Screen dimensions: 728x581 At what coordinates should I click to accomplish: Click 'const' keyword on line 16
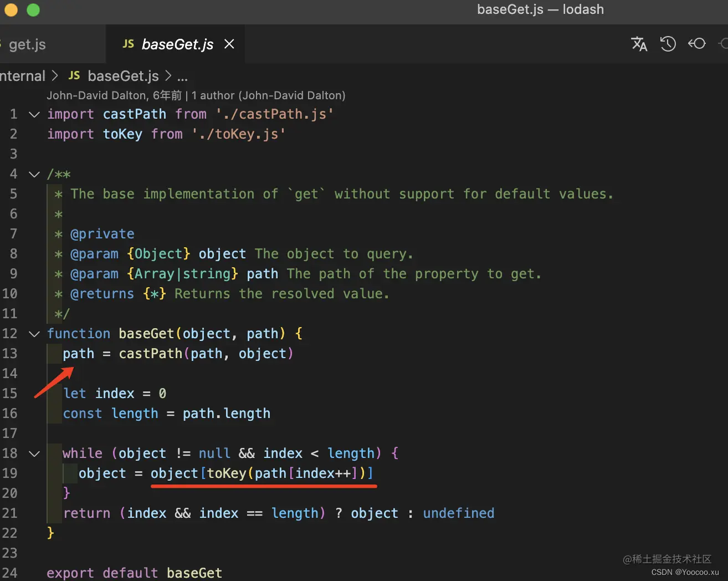click(x=83, y=414)
